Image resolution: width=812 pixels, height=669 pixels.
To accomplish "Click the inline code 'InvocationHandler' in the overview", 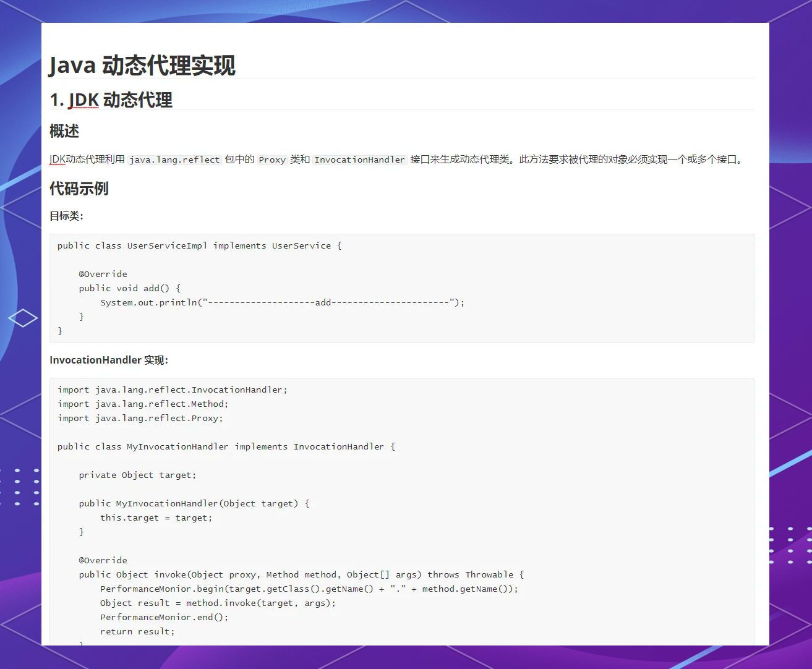I will tap(359, 160).
